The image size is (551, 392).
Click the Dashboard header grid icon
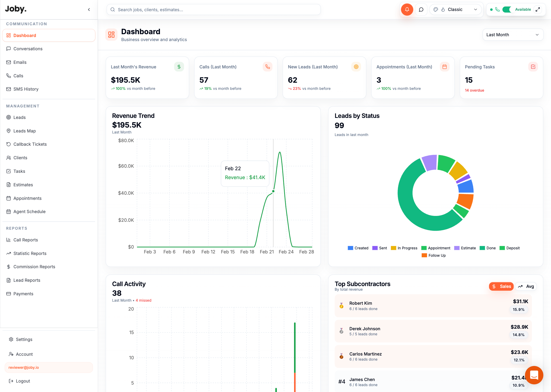(x=111, y=35)
